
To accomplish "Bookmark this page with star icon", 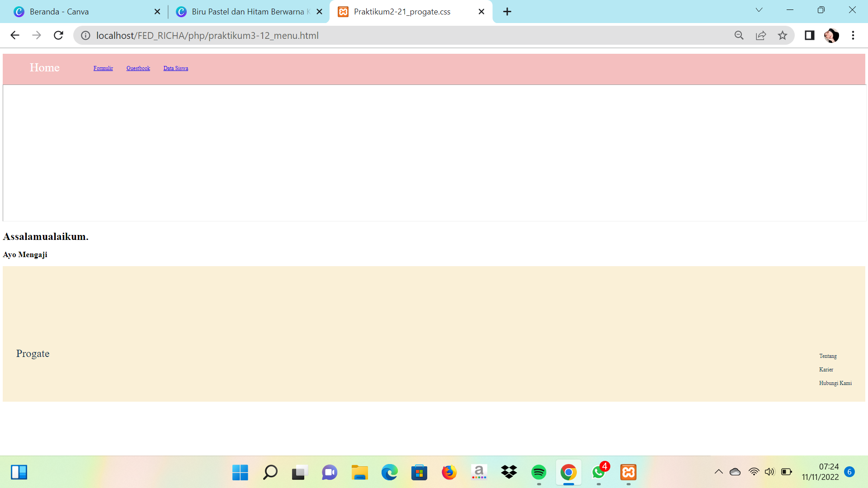I will point(783,35).
